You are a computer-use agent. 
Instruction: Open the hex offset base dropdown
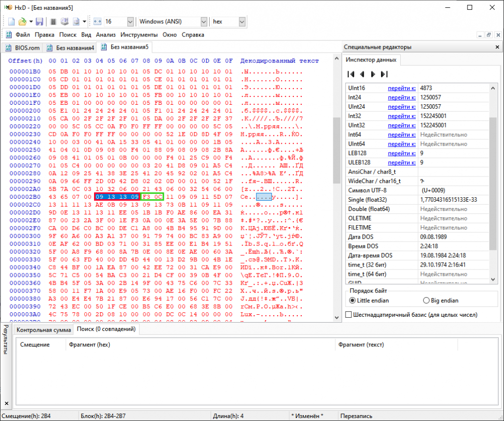pyautogui.click(x=242, y=22)
